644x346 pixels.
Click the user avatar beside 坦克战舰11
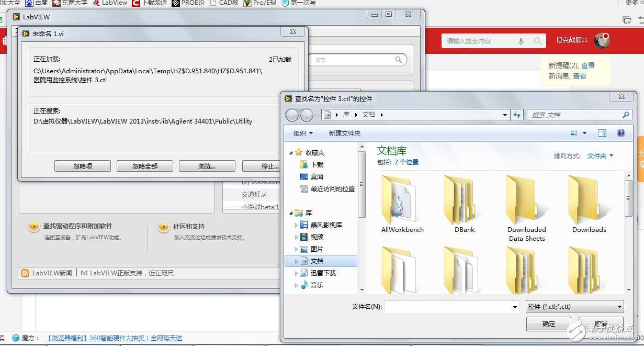(x=602, y=40)
